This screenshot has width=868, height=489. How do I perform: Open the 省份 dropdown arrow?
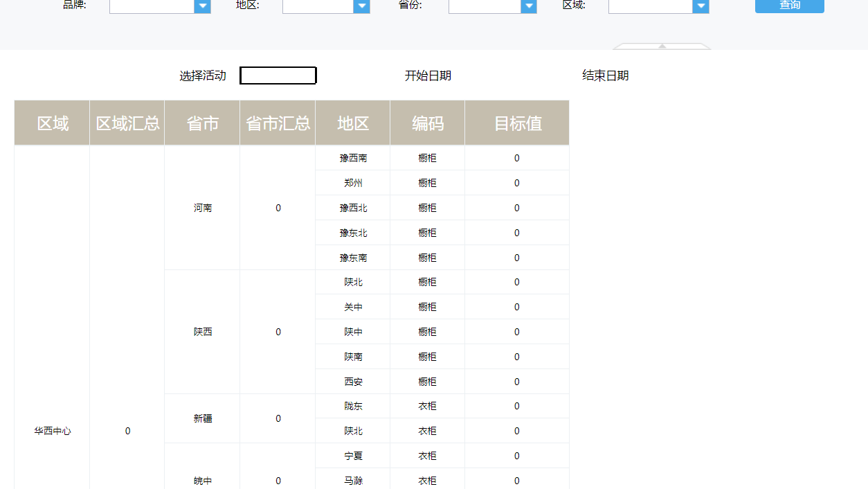click(529, 6)
